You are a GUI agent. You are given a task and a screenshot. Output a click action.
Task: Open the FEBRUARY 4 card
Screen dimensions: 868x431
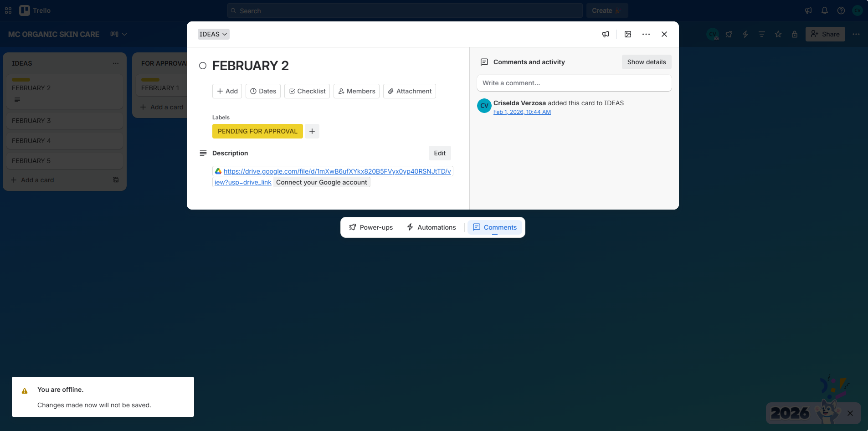pyautogui.click(x=65, y=141)
